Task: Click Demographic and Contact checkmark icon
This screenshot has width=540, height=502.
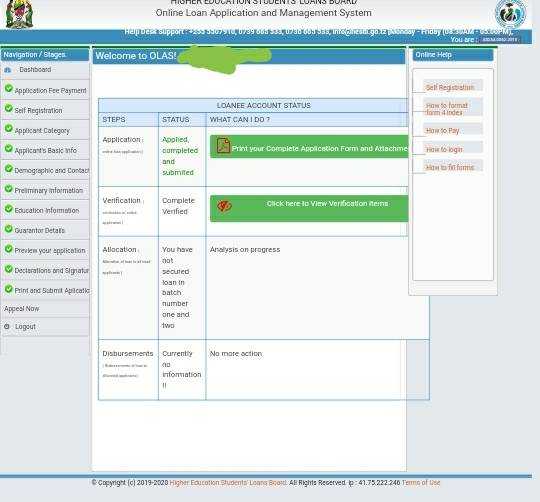Action: [9, 168]
